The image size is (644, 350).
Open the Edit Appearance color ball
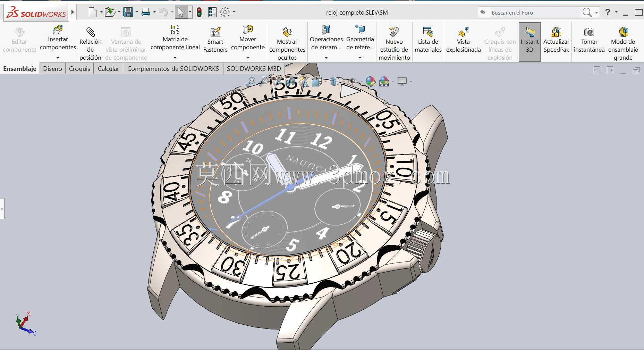(370, 82)
